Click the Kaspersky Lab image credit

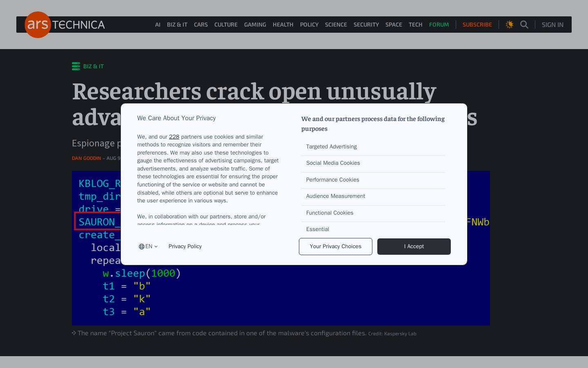pyautogui.click(x=392, y=334)
